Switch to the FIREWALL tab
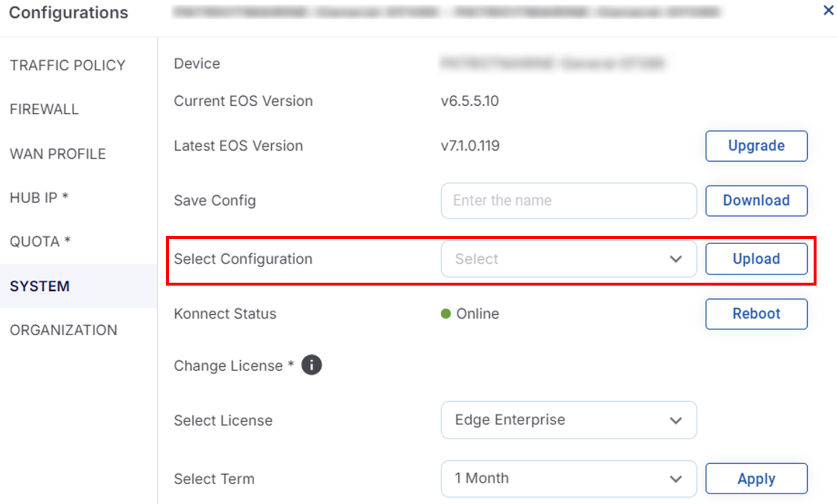837x504 pixels. click(44, 109)
